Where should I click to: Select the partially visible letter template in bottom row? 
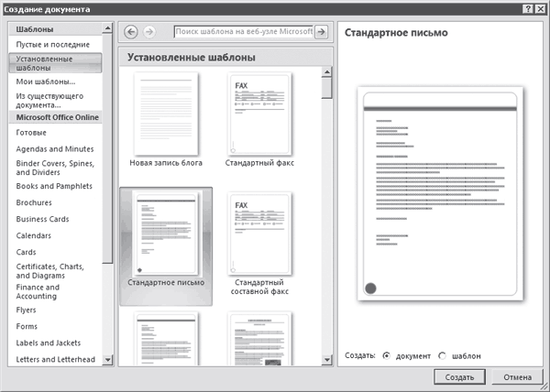coord(166,339)
